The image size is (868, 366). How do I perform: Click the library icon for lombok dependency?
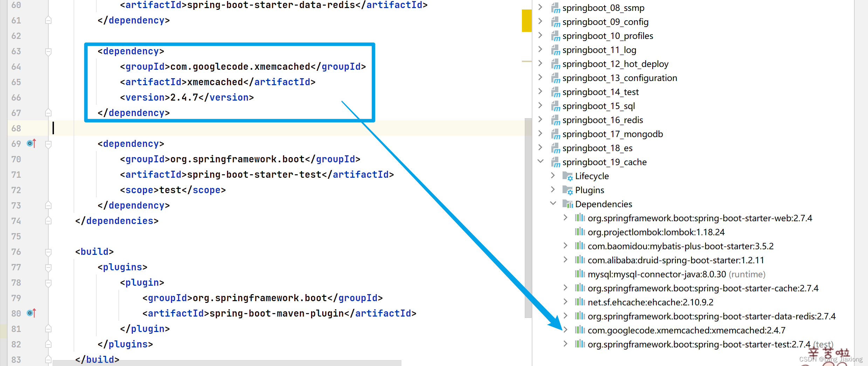point(580,232)
